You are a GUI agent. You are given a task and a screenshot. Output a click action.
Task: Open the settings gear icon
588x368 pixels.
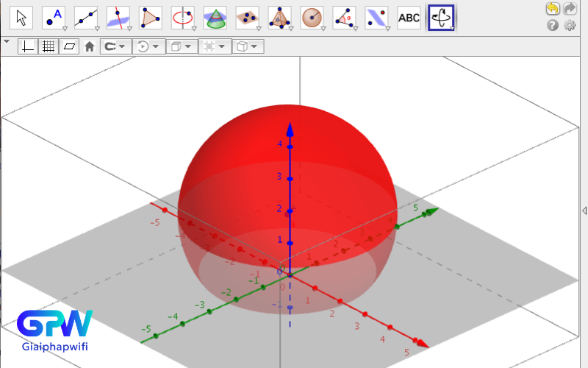click(570, 25)
